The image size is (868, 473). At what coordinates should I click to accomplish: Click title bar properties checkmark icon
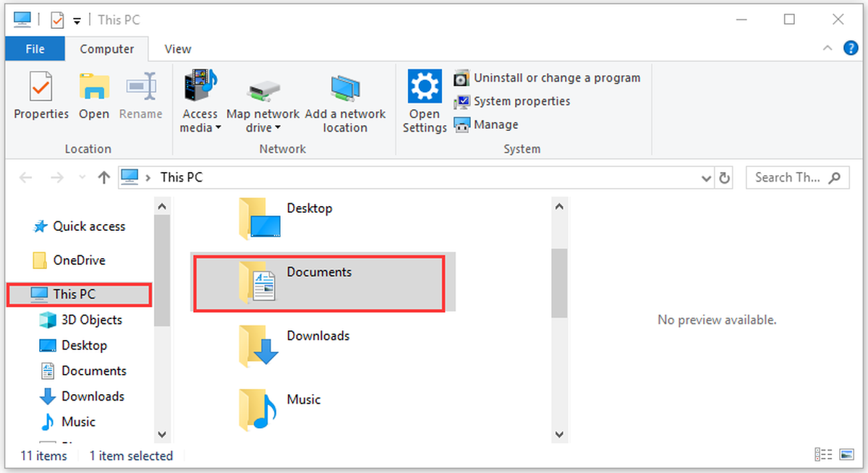pyautogui.click(x=57, y=20)
